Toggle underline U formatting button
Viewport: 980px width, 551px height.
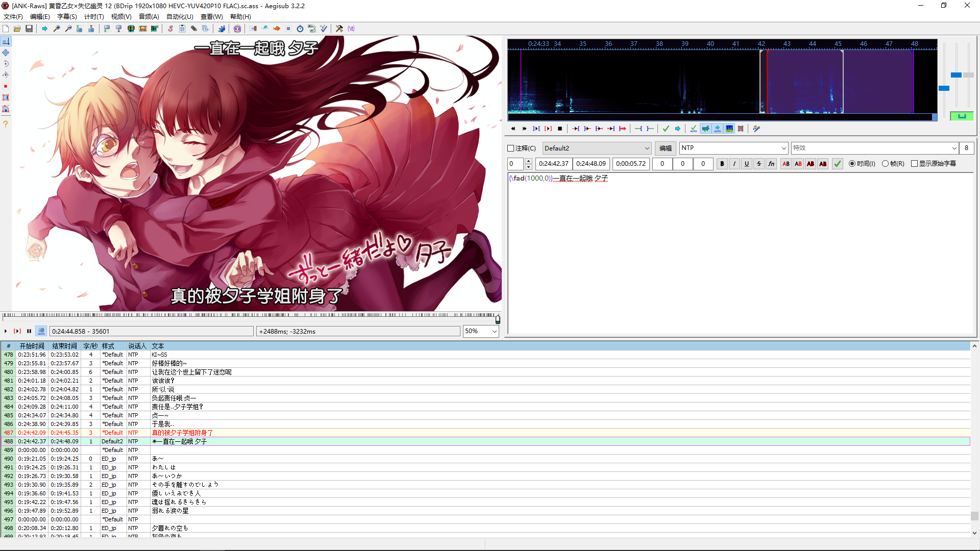point(747,164)
